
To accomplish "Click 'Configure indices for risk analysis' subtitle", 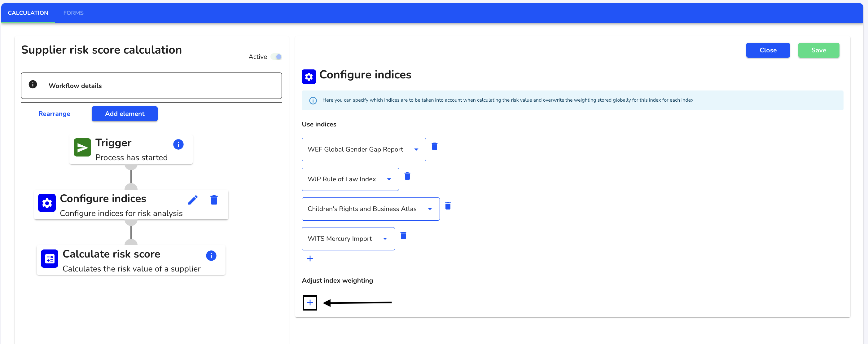I will [121, 213].
